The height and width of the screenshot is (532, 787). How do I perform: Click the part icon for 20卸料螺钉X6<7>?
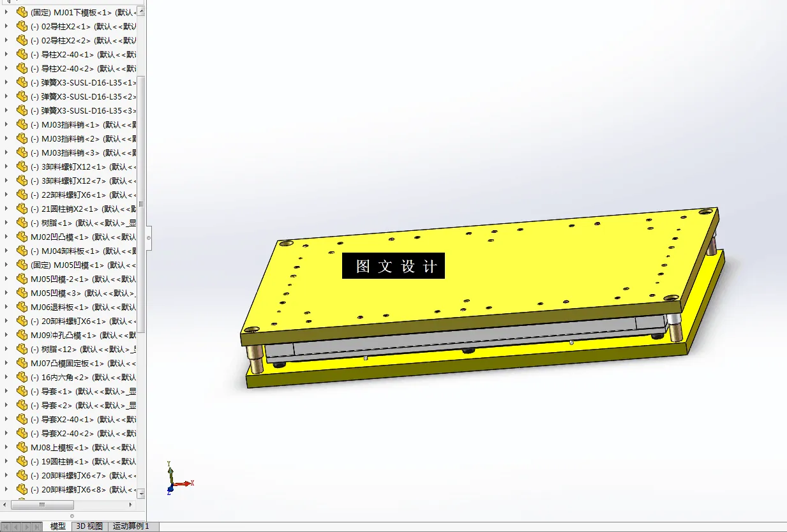(x=22, y=475)
